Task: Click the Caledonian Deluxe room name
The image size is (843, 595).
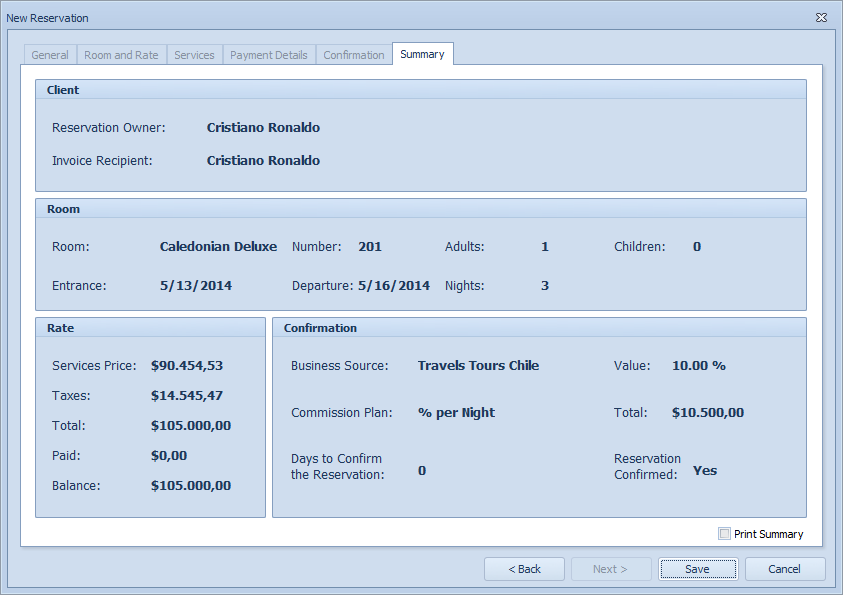Action: tap(218, 247)
